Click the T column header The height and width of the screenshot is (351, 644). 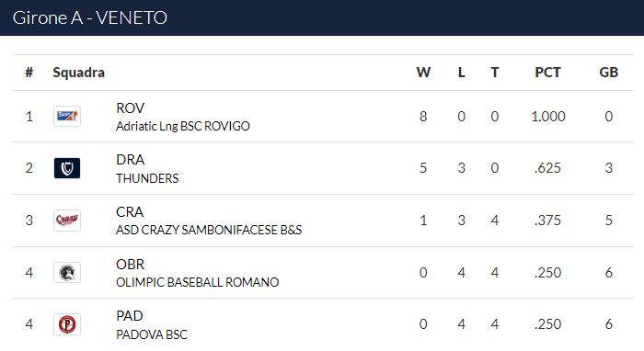[x=495, y=73]
